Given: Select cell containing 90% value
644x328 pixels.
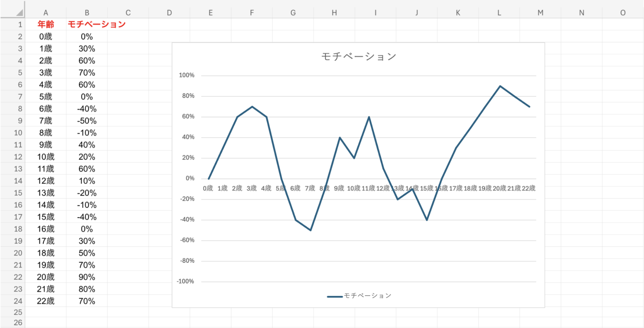Looking at the screenshot, I should coord(87,277).
